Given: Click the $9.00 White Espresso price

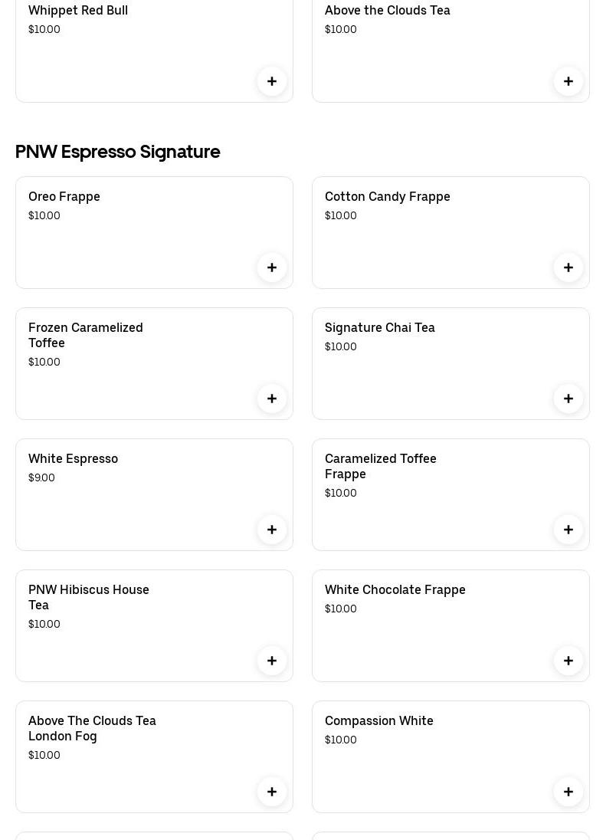Looking at the screenshot, I should [41, 478].
